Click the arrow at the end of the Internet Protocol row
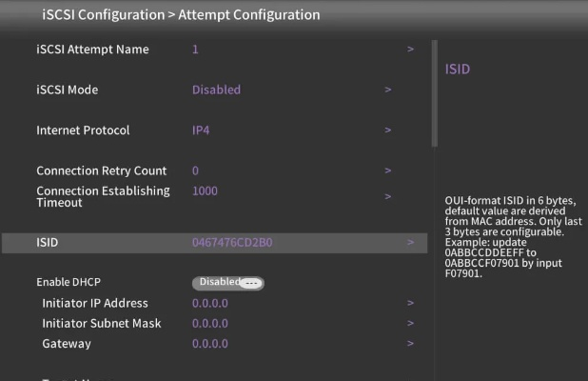Image resolution: width=588 pixels, height=381 pixels. [388, 130]
